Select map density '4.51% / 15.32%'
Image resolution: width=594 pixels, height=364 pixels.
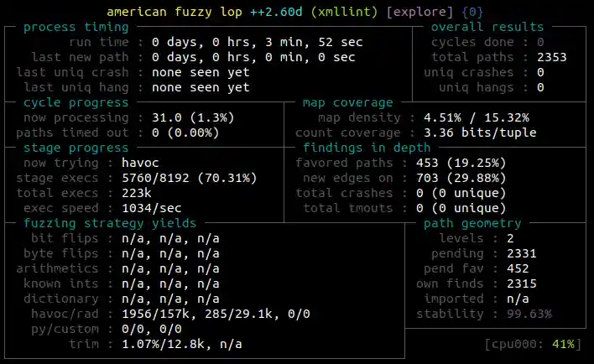click(x=477, y=117)
